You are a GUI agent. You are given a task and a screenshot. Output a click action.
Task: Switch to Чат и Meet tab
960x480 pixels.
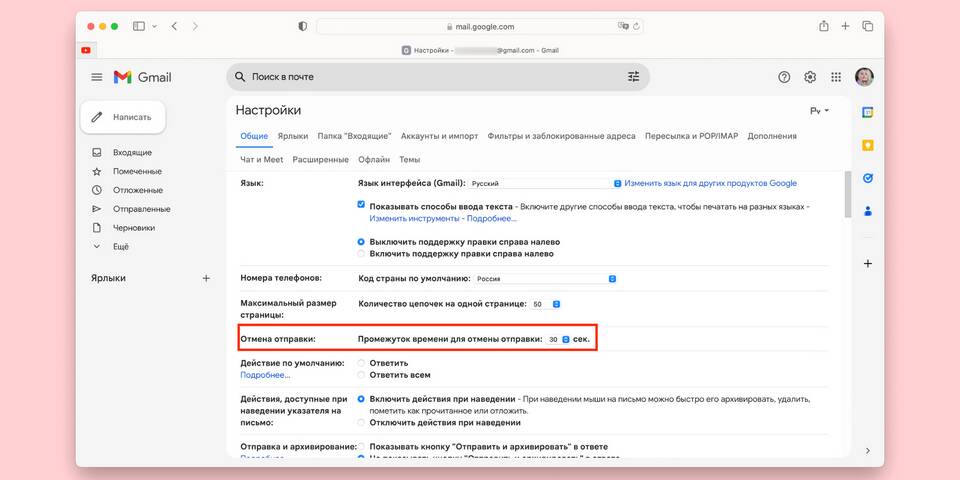pos(261,159)
